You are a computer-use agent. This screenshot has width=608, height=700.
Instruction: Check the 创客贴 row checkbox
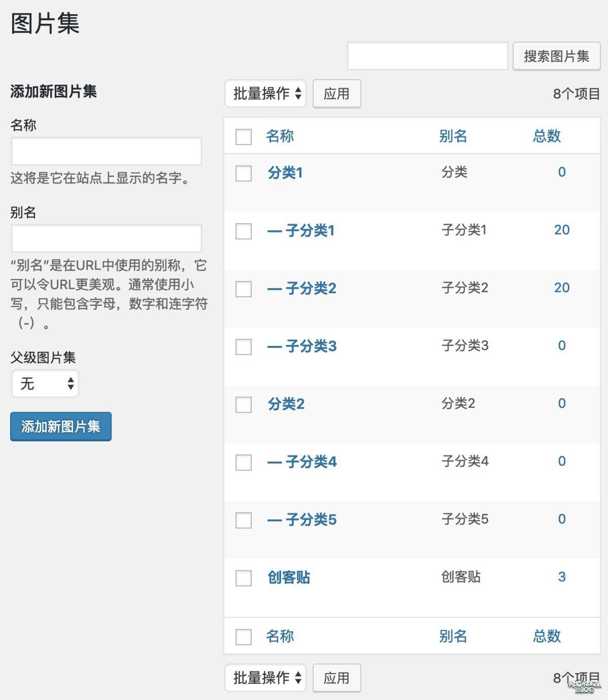244,578
